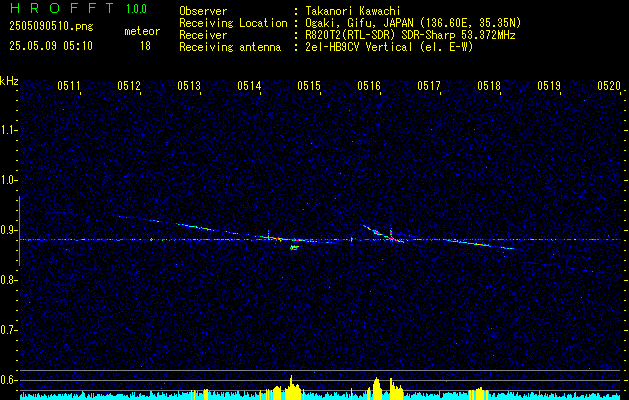Click time marker 0519
Viewport: 629px width, 400px height.
[549, 86]
